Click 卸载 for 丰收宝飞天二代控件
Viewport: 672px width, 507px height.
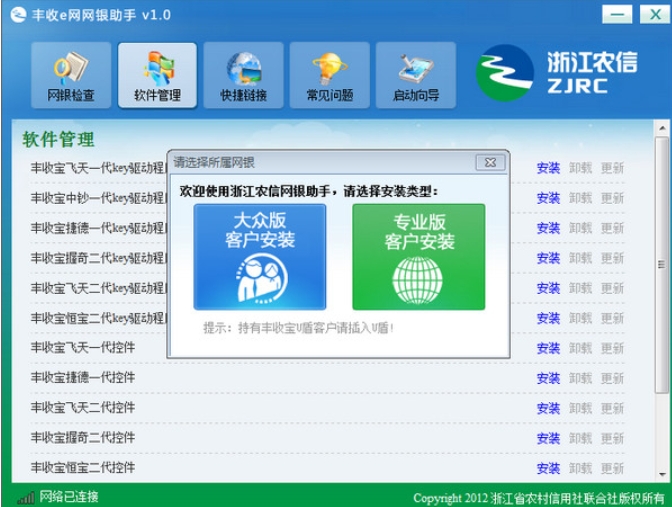(580, 408)
